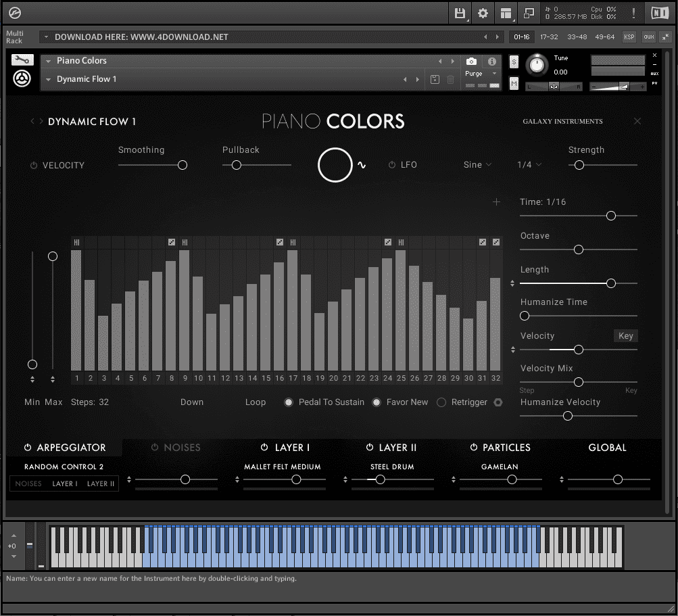678x616 pixels.
Task: Open the NOISES tab
Action: pos(182,448)
